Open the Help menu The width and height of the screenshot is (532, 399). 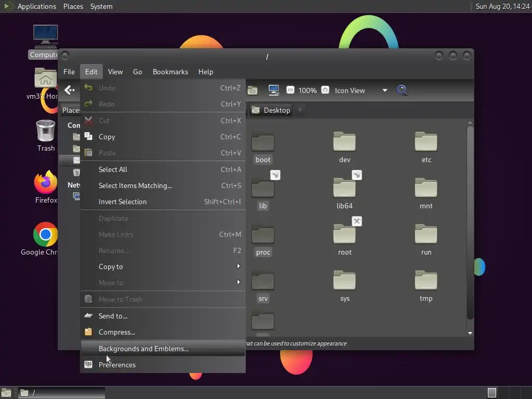pos(206,72)
